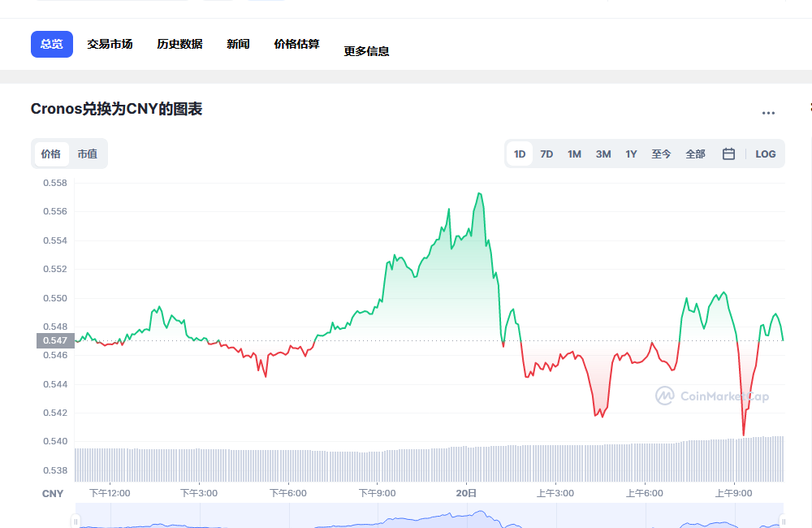This screenshot has height=528, width=812.
Task: Switch the chart to 市值 market cap
Action: [88, 154]
